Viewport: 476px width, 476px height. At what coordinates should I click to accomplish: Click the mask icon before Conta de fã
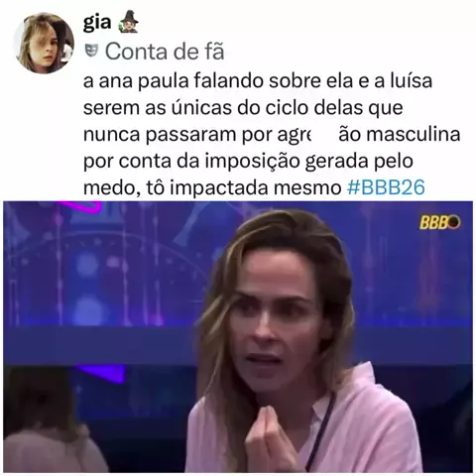click(91, 51)
